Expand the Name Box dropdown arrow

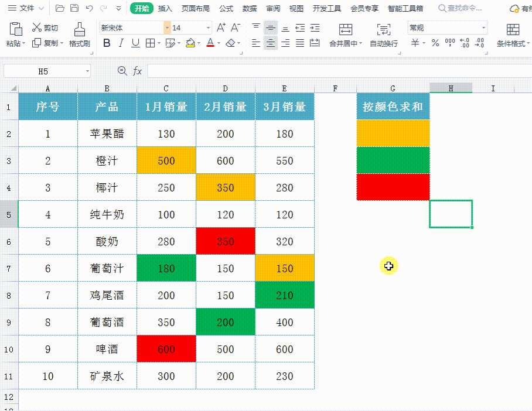coord(87,71)
